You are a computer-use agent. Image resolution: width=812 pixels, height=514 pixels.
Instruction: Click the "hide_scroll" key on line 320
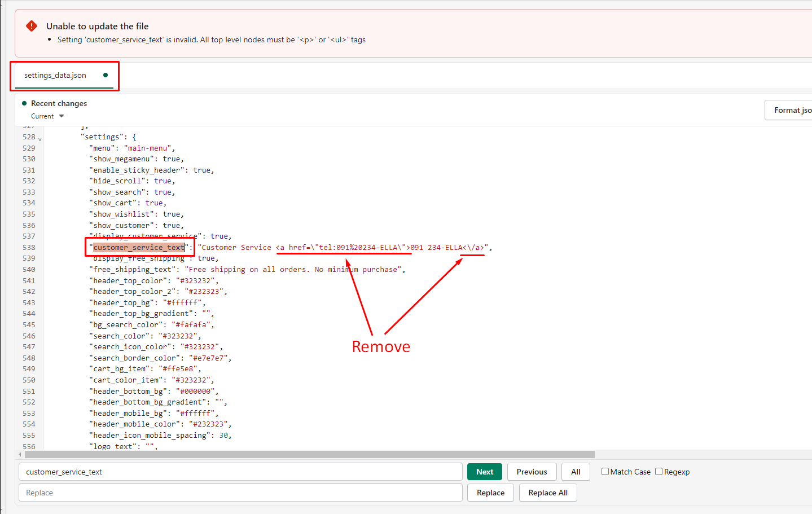pos(117,181)
